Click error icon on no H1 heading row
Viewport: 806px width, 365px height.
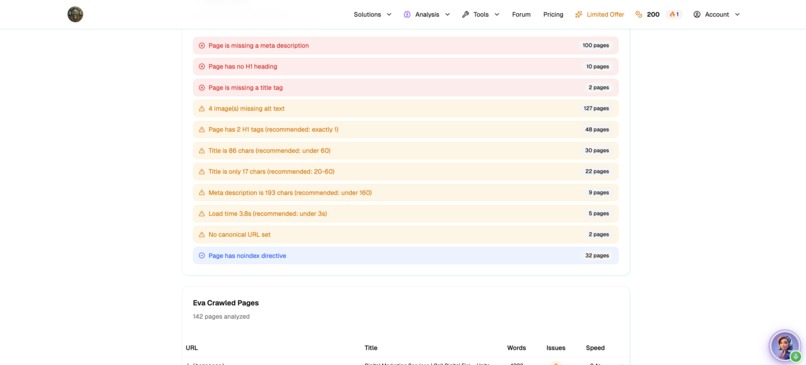[202, 66]
